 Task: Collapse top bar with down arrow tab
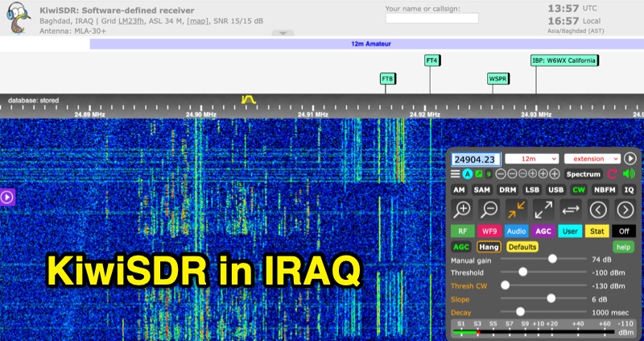(283, 33)
